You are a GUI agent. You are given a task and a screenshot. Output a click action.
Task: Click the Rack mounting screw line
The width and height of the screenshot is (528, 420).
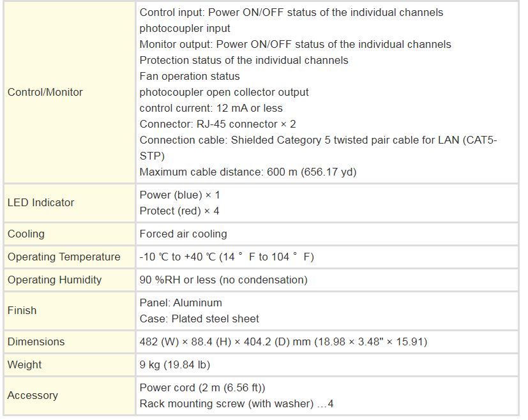[x=237, y=403]
